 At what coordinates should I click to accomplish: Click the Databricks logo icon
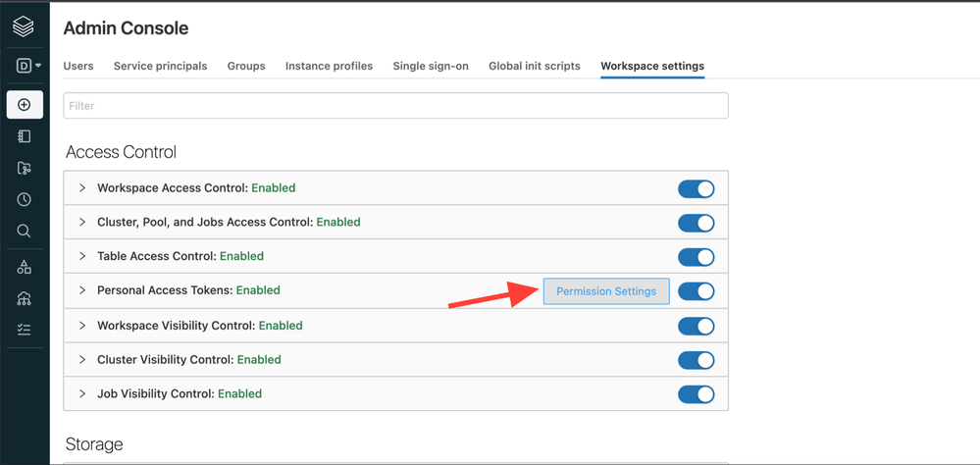[24, 26]
